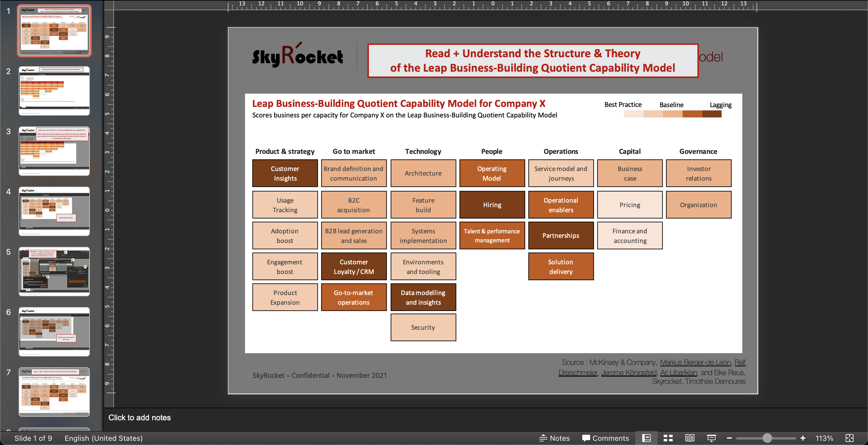868x445 pixels.
Task: Open the Notes pane from status bar
Action: pos(554,438)
